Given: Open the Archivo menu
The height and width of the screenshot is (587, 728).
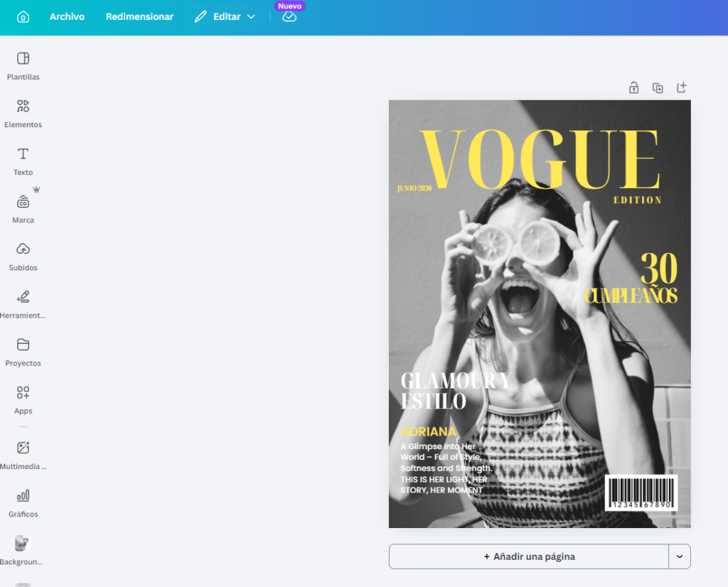Looking at the screenshot, I should pos(67,17).
